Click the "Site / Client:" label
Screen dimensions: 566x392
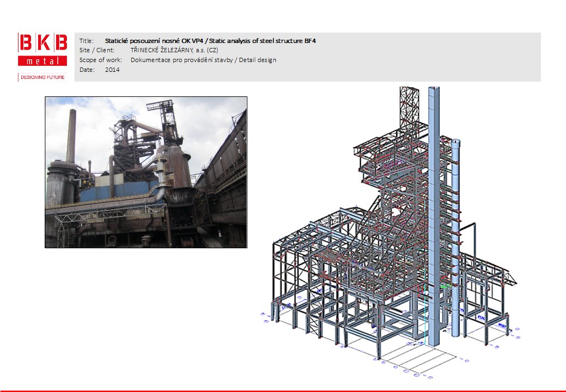[96, 50]
